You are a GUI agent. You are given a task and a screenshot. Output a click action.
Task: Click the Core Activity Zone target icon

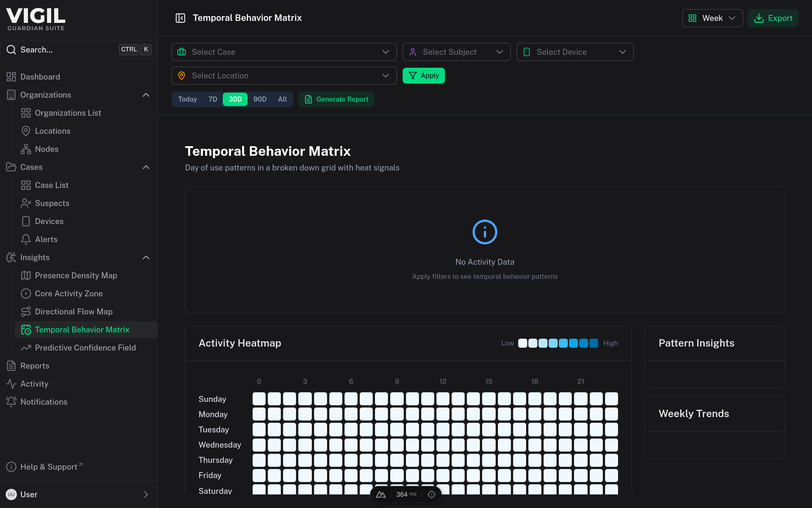[x=26, y=294]
